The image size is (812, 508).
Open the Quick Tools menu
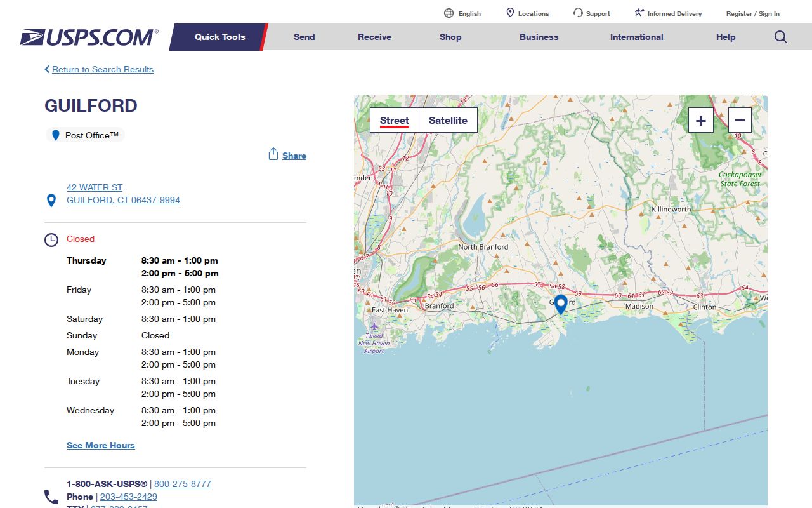pos(219,37)
